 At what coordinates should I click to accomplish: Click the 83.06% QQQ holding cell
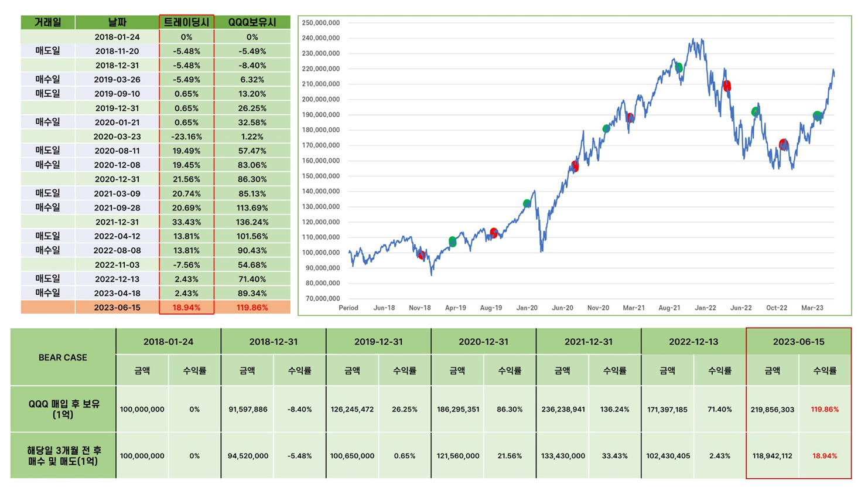click(x=252, y=165)
